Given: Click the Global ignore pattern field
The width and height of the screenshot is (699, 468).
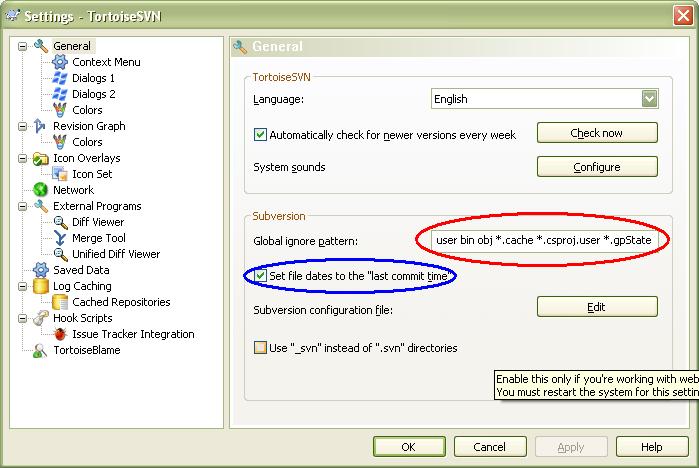Looking at the screenshot, I should click(x=544, y=240).
